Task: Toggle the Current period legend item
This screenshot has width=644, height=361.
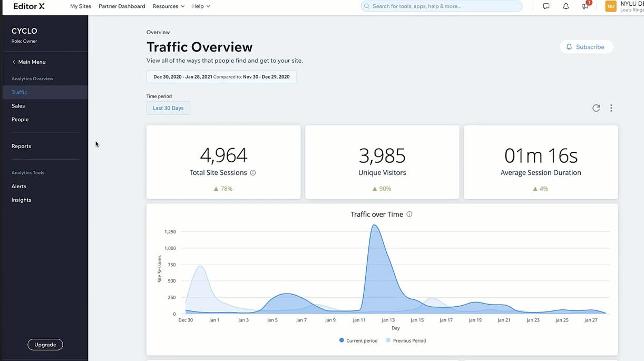Action: [x=358, y=340]
